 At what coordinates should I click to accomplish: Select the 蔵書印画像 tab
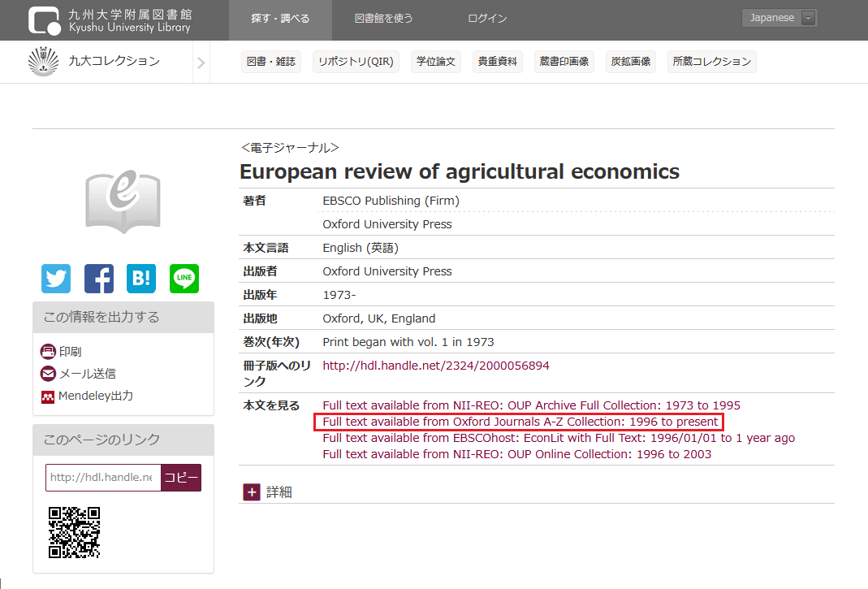tap(564, 62)
